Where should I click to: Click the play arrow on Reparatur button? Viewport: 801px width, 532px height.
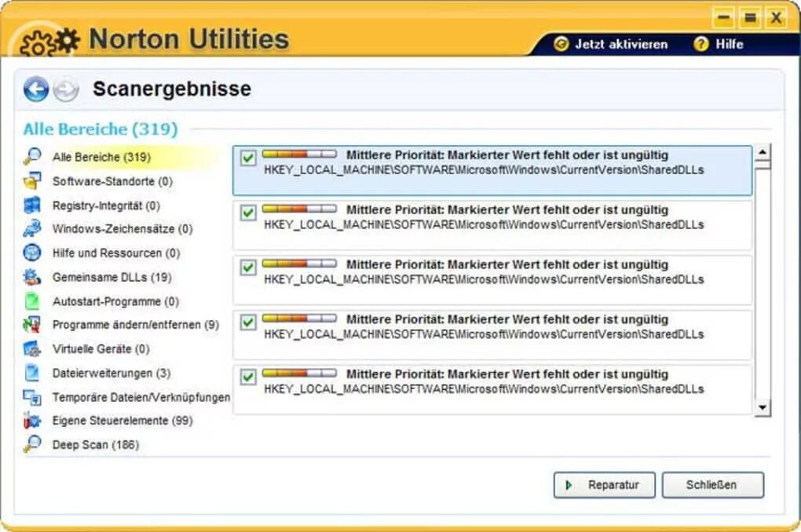tap(569, 485)
